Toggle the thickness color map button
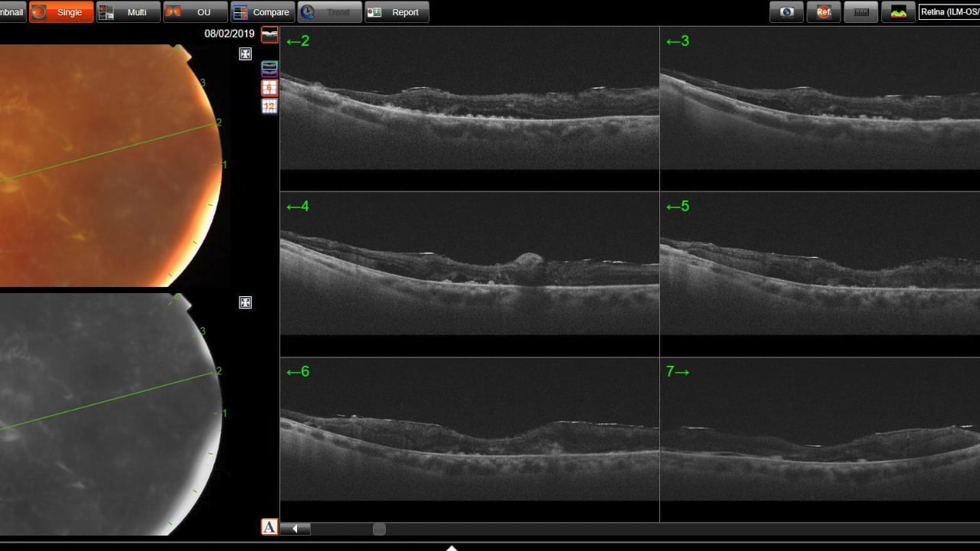The height and width of the screenshot is (551, 980). (x=898, y=12)
